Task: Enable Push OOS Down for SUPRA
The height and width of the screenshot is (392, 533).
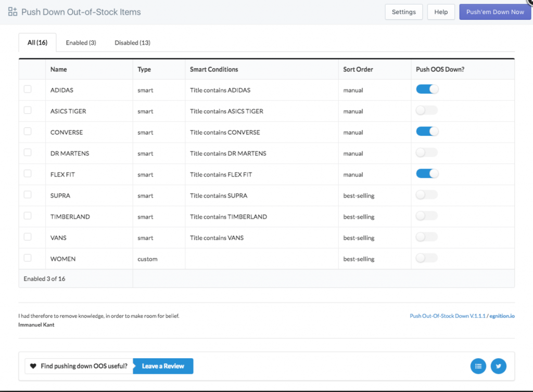Action: point(427,194)
